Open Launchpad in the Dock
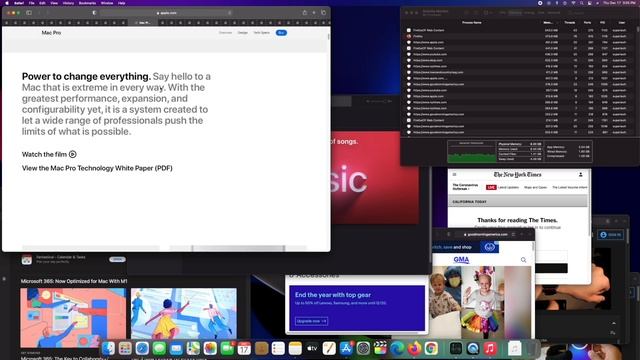The height and width of the screenshot is (360, 640). pos(125,348)
